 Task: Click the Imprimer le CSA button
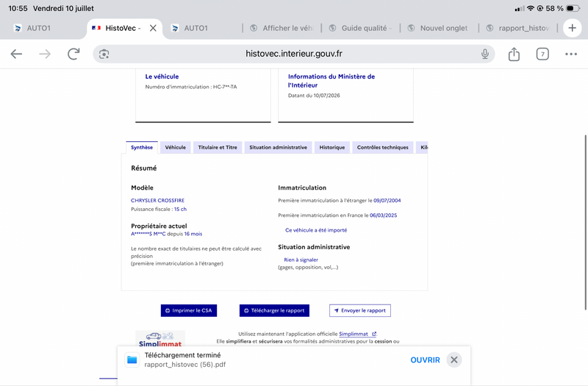click(189, 310)
